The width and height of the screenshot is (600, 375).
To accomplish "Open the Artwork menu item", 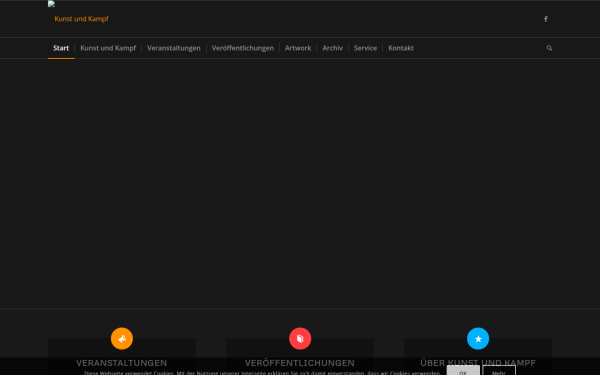I will click(298, 48).
